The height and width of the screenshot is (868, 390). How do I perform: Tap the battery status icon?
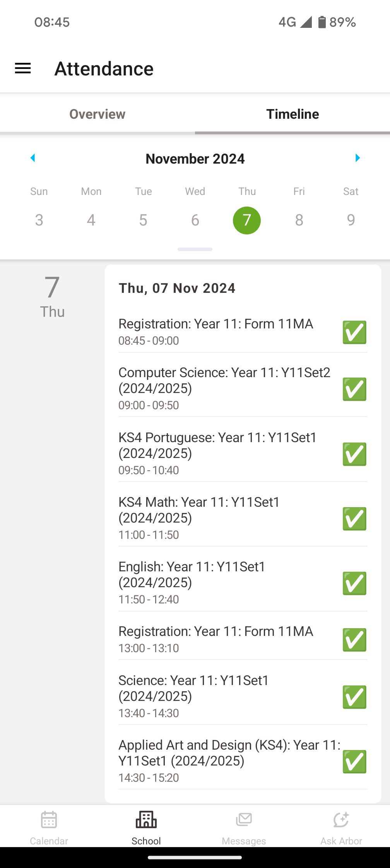pyautogui.click(x=322, y=22)
